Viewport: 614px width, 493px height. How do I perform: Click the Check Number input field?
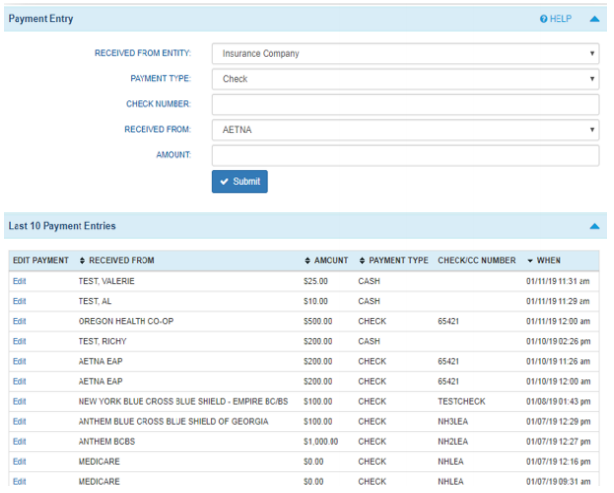coord(405,104)
